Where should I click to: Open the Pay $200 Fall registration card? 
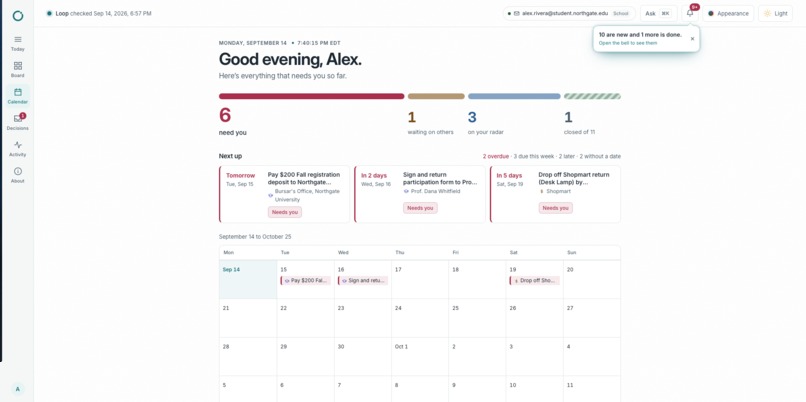tap(284, 194)
